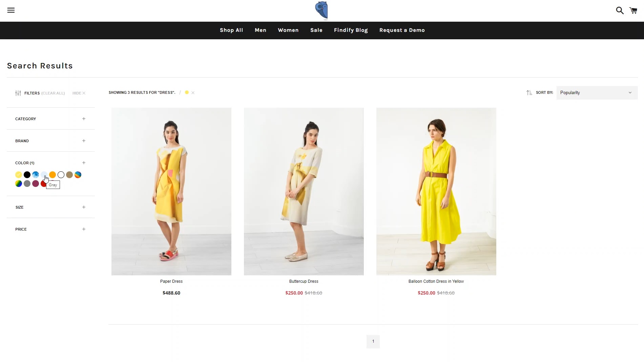Expand the Price filter section

50,229
